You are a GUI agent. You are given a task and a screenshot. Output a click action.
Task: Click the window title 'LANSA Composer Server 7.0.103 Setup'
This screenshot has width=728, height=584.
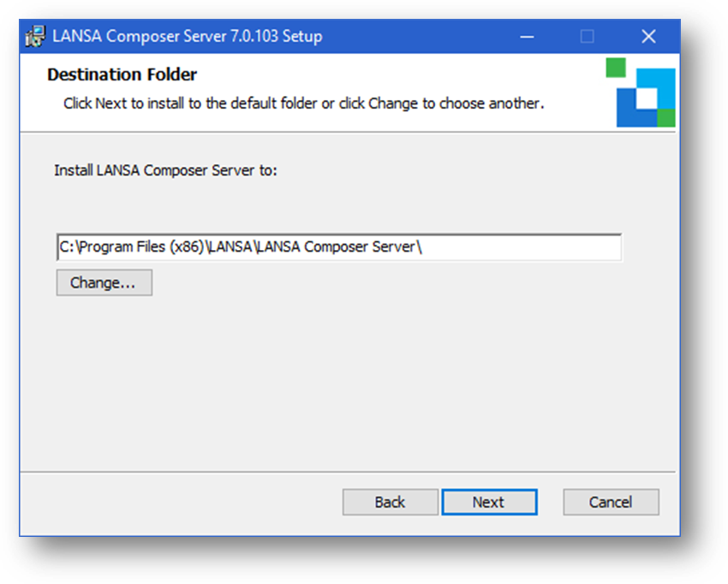[187, 37]
